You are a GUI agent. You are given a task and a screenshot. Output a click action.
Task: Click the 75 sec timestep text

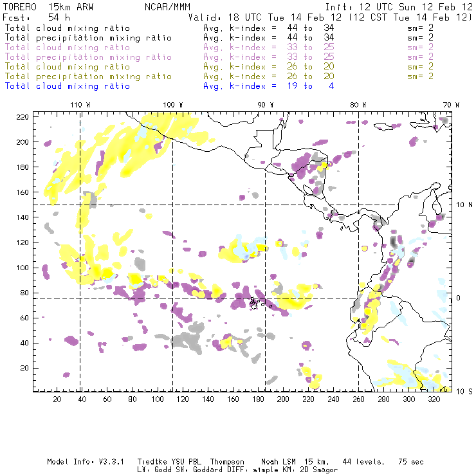tap(411, 462)
